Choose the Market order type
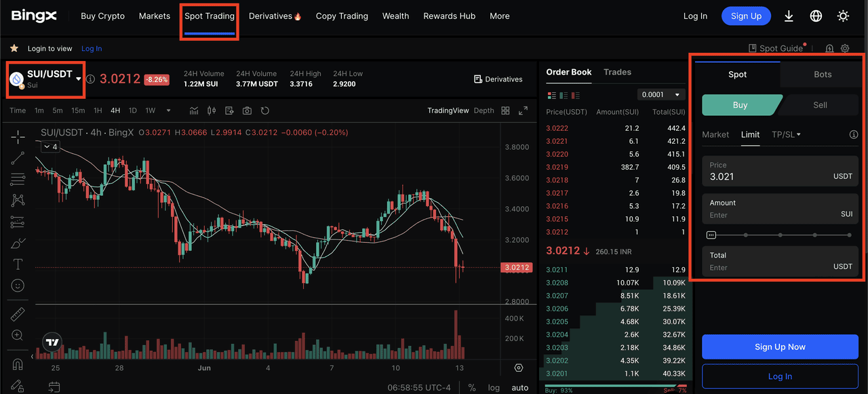 point(715,134)
